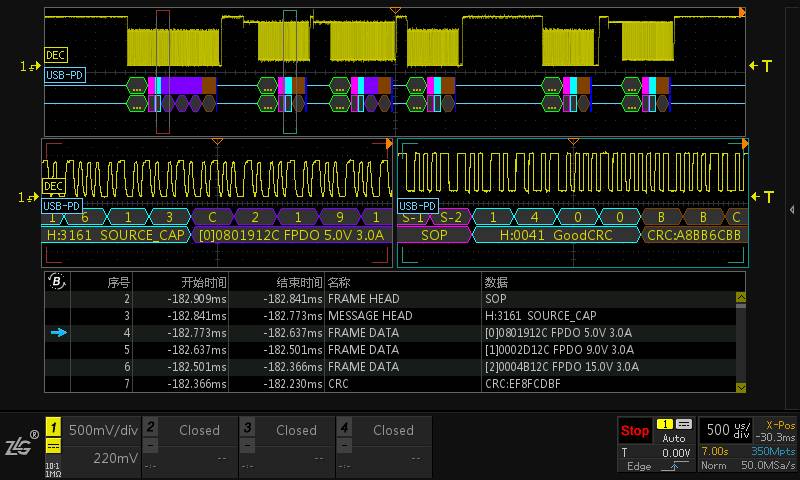Click channel 1 DC coupling icon
Screen dimensions: 800x480
tap(54, 446)
